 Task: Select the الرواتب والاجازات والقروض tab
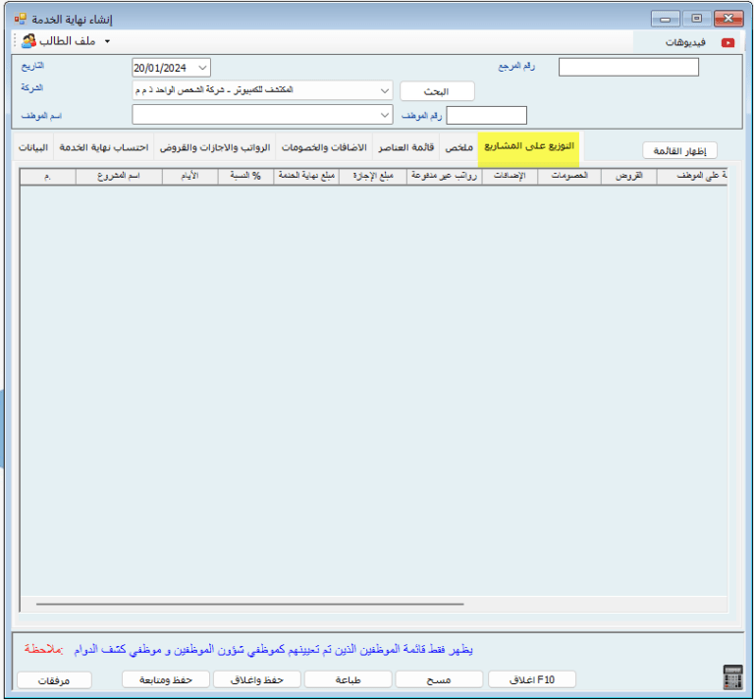click(215, 147)
